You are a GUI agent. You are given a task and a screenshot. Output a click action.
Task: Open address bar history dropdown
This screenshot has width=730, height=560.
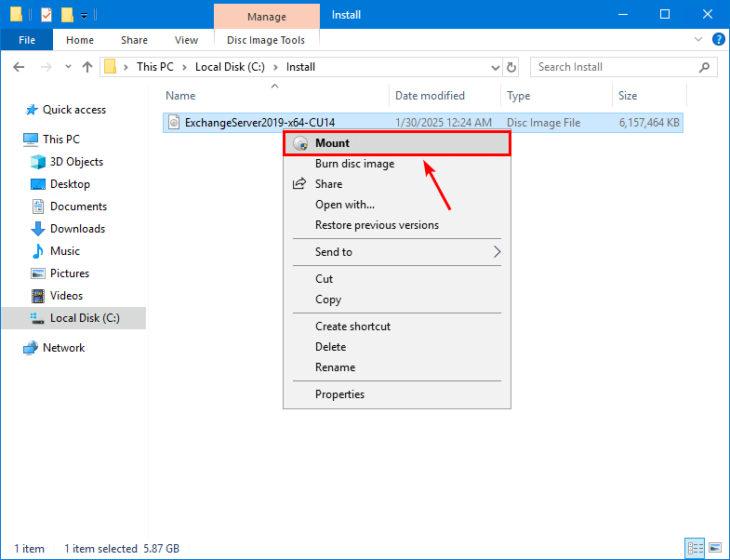[495, 67]
